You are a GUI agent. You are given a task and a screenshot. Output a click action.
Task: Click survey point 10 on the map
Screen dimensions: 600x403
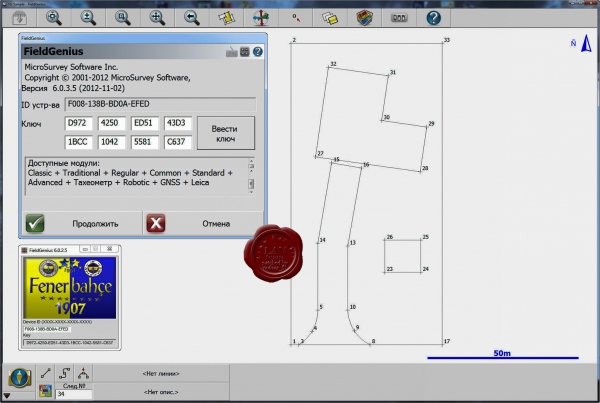348,310
